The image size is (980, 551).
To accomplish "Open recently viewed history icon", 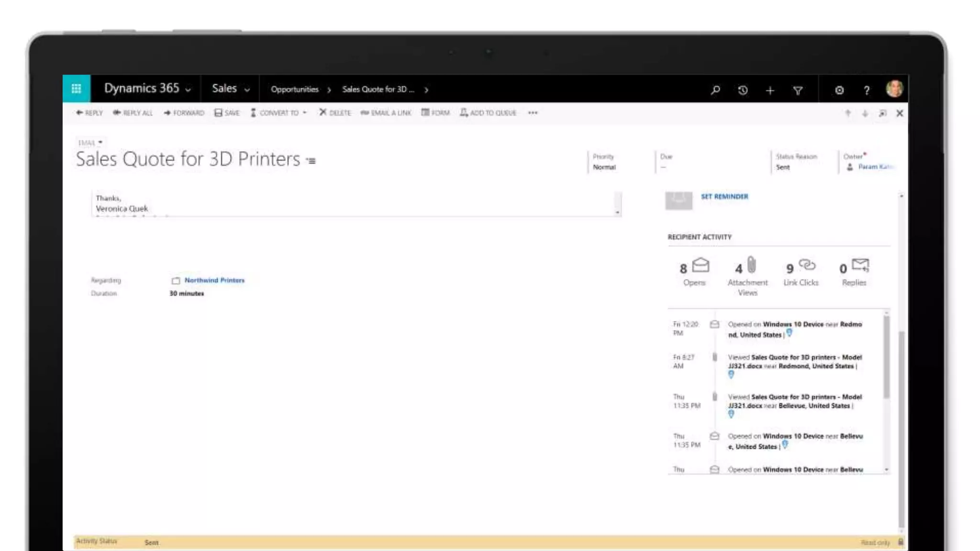I will 743,90.
